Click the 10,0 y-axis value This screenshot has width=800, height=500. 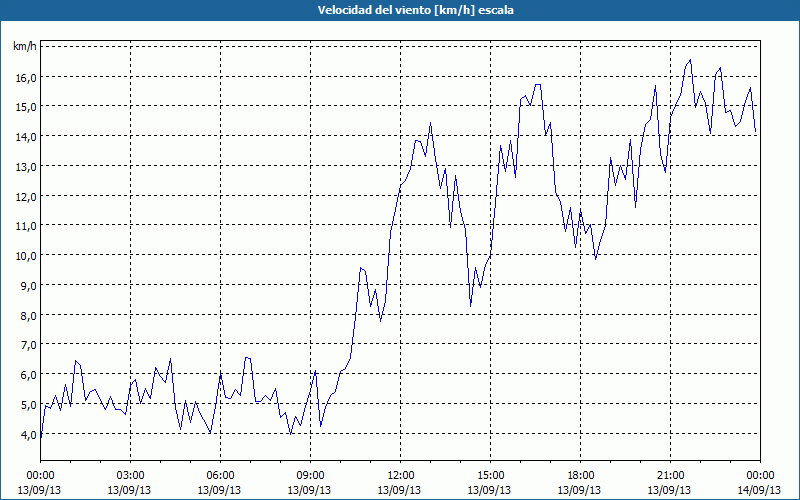[x=28, y=256]
